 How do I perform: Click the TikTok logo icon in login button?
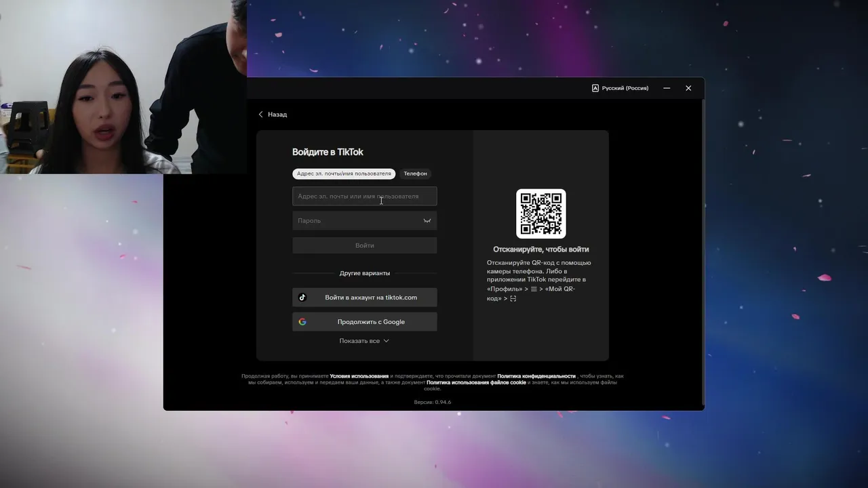302,297
